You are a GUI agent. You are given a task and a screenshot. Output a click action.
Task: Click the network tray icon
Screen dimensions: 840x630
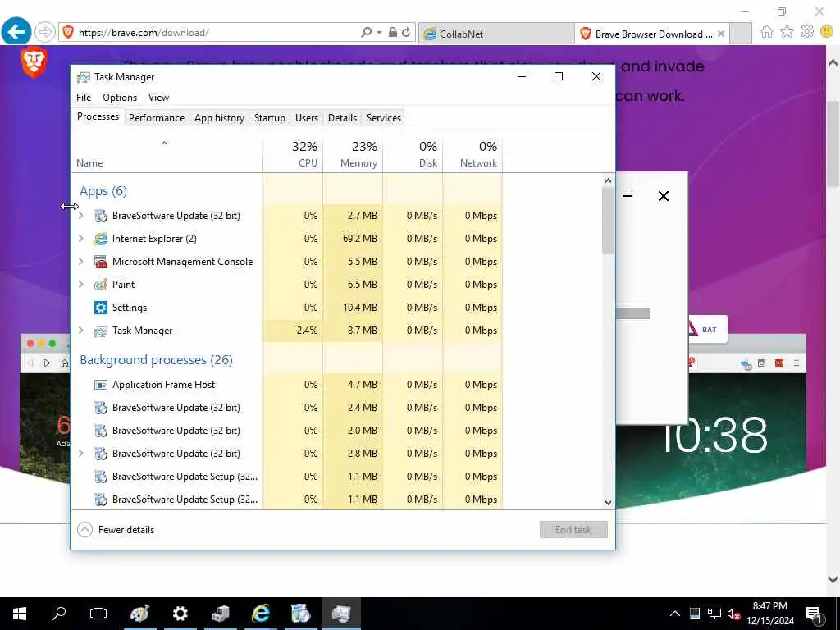click(714, 614)
